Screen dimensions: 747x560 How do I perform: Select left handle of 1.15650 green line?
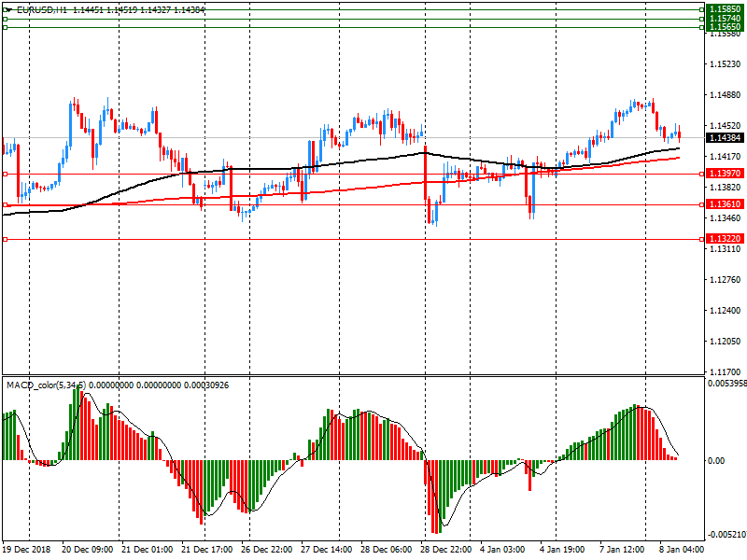[x=5, y=27]
